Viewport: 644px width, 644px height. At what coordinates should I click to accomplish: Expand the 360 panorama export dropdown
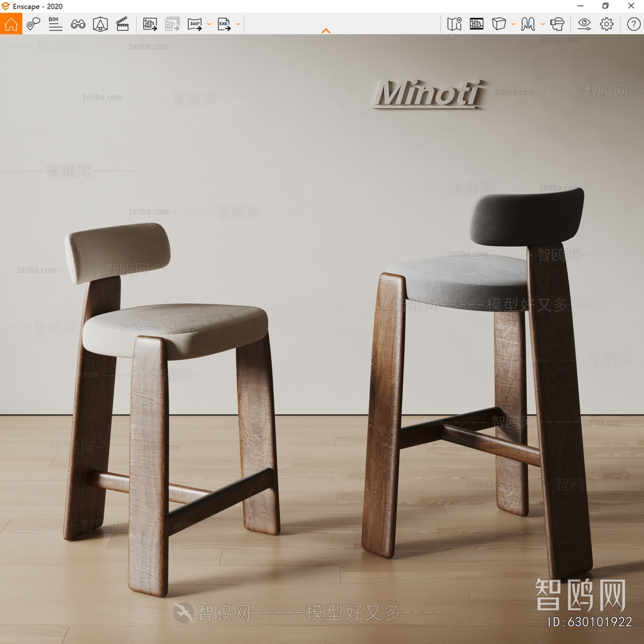[208, 26]
